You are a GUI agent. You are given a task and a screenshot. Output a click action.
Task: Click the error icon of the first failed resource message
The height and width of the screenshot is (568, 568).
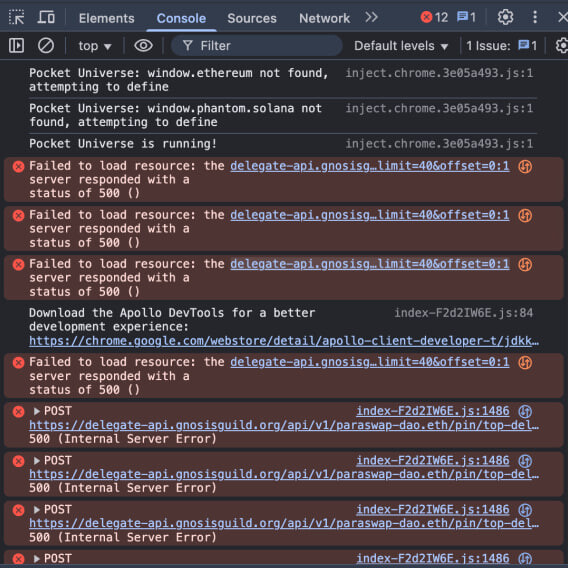(18, 166)
